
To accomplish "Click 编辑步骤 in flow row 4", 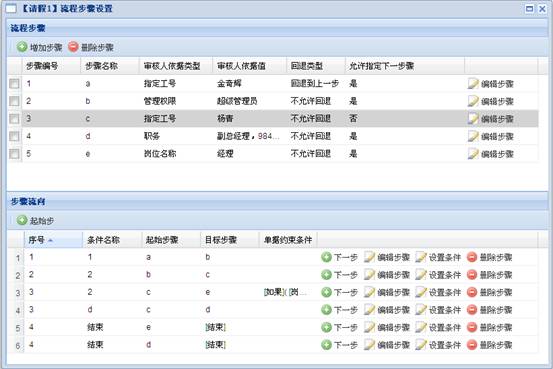I will pyautogui.click(x=387, y=310).
